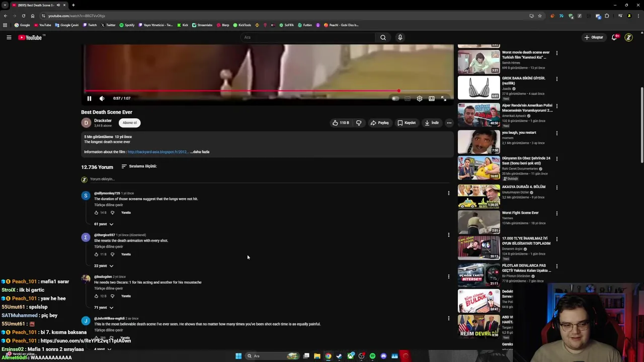644x362 pixels.
Task: Open the Windows Start menu
Action: pos(238,356)
